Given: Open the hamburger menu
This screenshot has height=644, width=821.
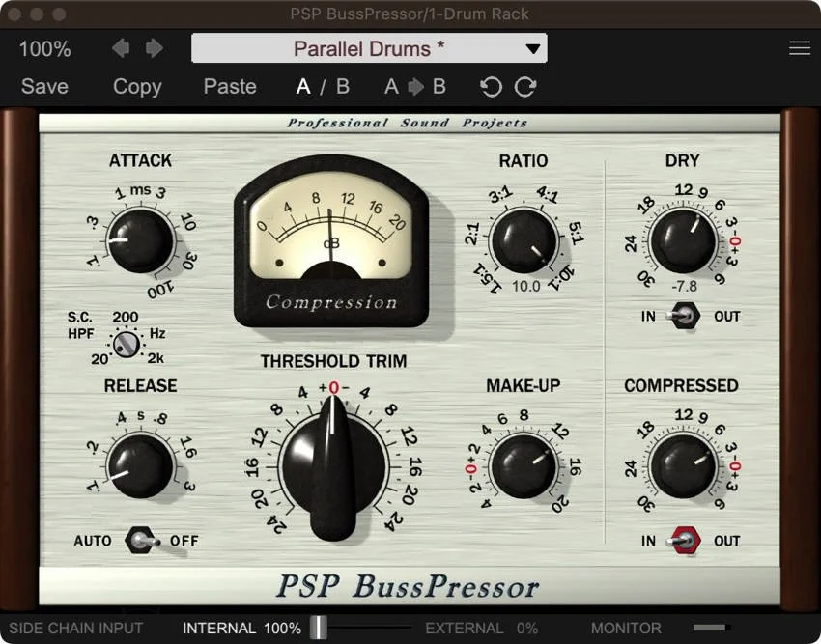Looking at the screenshot, I should pos(800,47).
